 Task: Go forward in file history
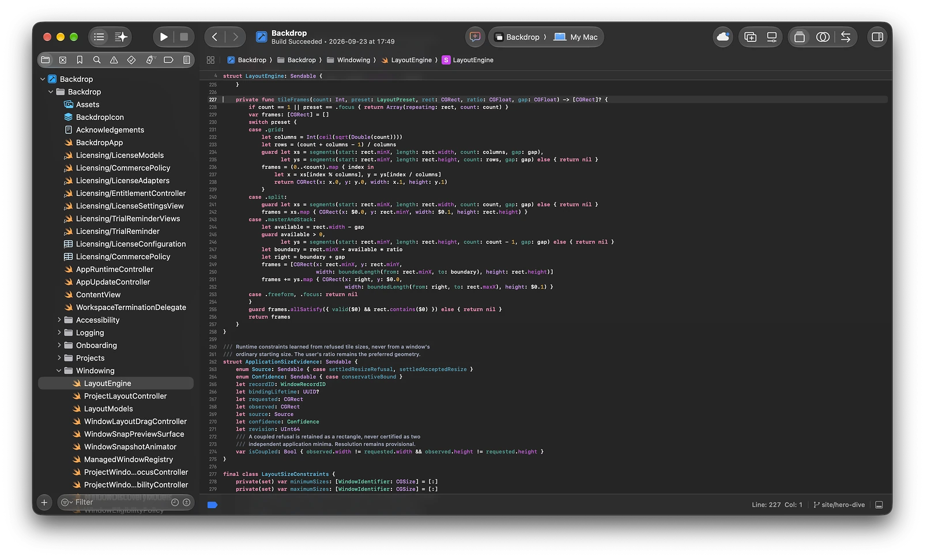235,37
